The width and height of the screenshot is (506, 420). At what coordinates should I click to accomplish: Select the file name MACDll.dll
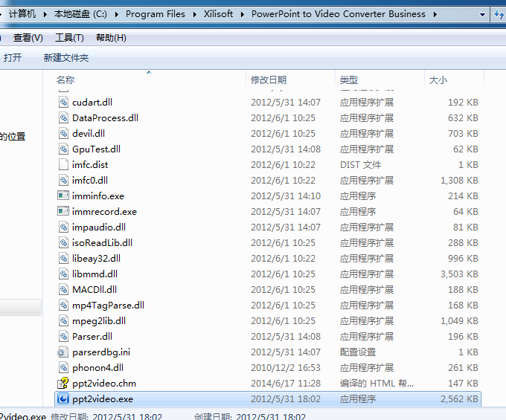[x=95, y=290]
